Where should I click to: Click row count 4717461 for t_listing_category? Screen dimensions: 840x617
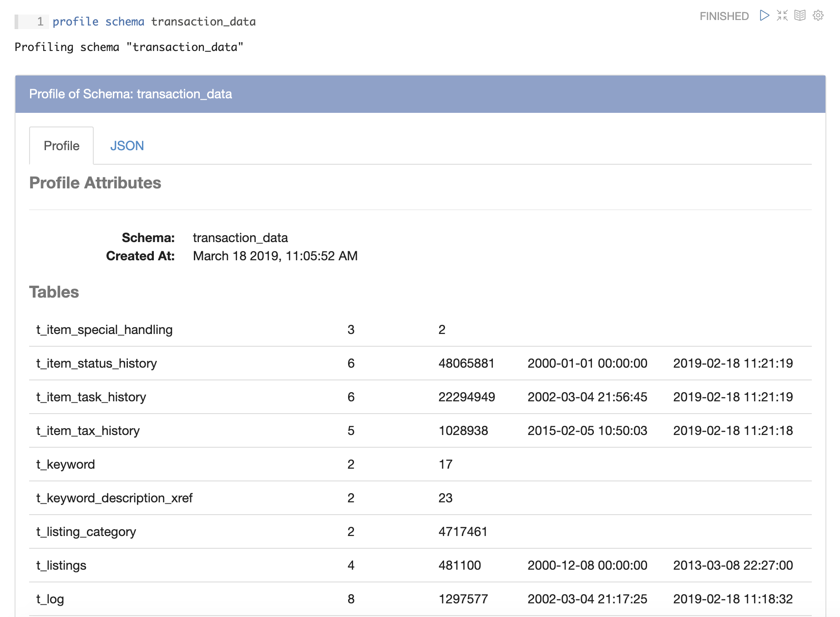point(463,531)
